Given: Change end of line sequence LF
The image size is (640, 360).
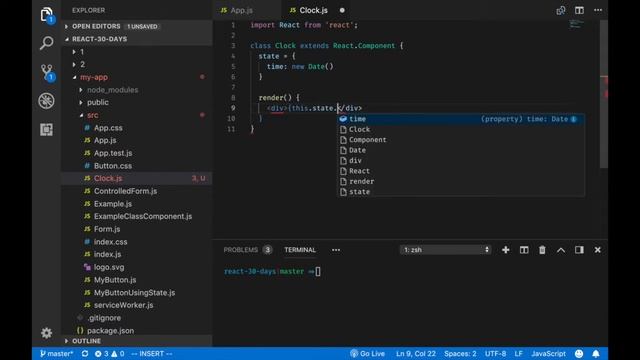Looking at the screenshot, I should pyautogui.click(x=518, y=353).
